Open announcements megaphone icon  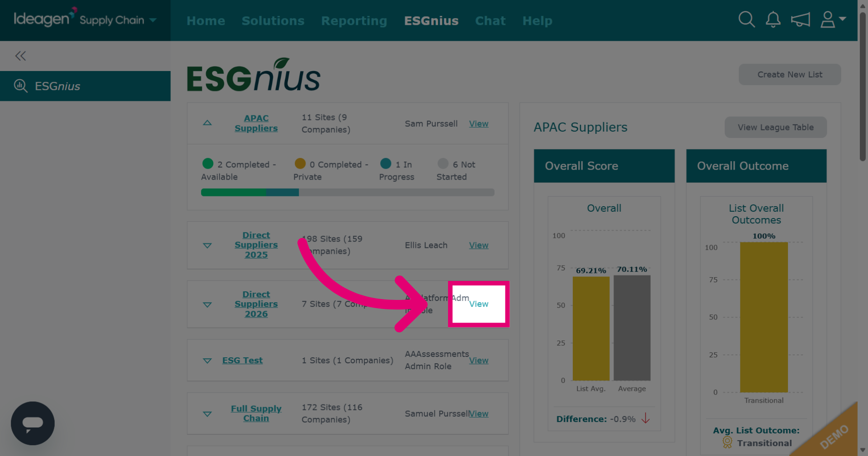click(x=800, y=20)
